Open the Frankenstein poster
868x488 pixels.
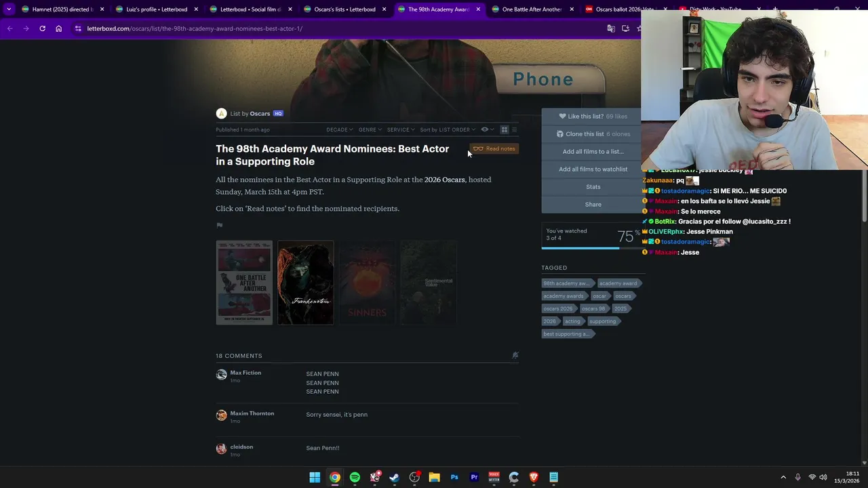305,283
